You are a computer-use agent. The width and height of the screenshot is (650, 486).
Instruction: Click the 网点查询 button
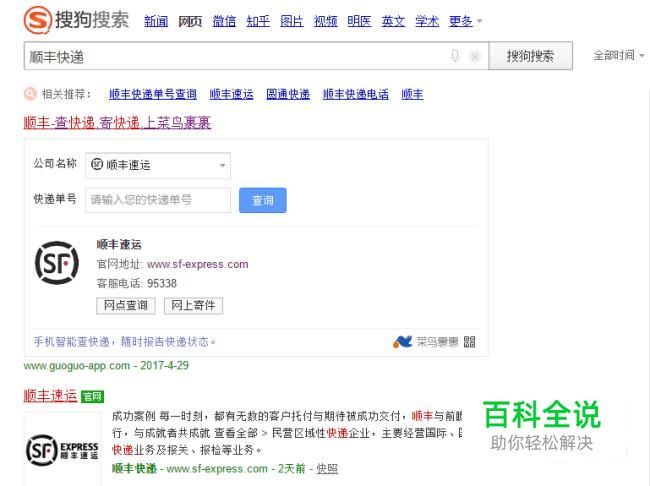click(126, 306)
